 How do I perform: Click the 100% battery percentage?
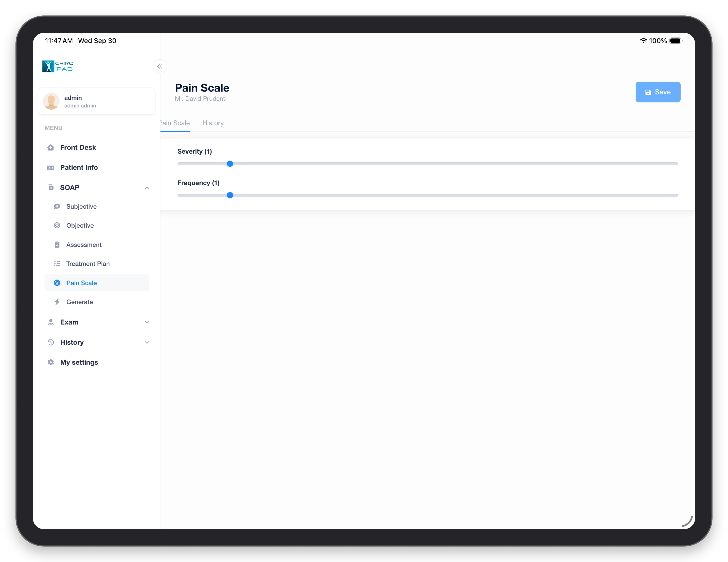click(x=658, y=41)
